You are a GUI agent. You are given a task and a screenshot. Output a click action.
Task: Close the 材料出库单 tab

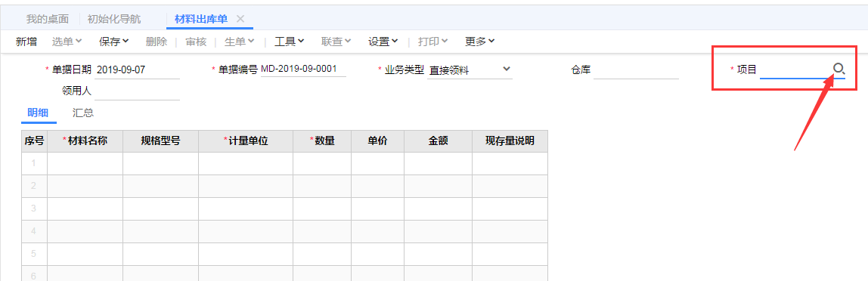pyautogui.click(x=240, y=19)
